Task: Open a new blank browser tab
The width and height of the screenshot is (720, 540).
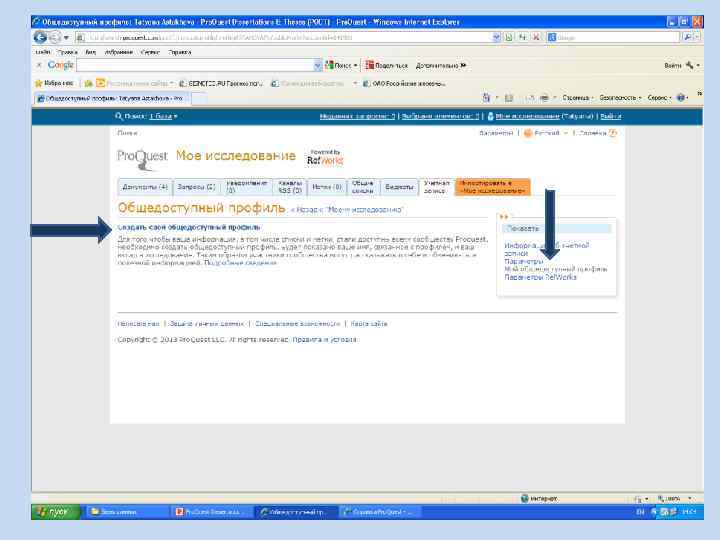Action: pyautogui.click(x=199, y=98)
